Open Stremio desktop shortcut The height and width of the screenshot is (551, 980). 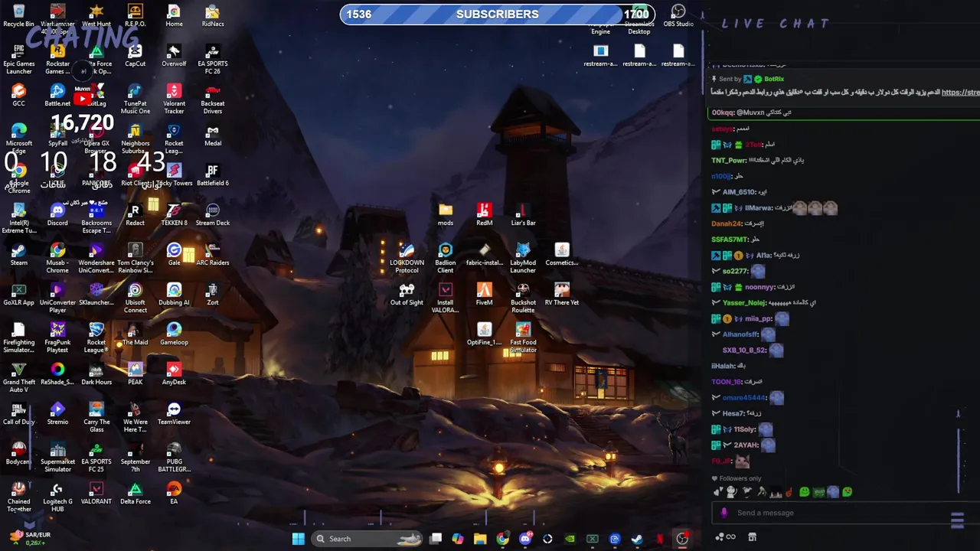57,413
